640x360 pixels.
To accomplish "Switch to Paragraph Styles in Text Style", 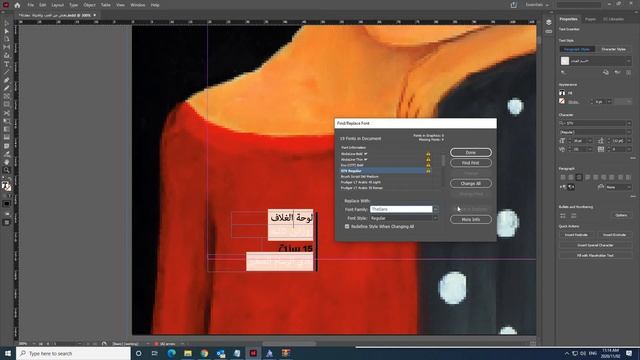I will click(577, 49).
